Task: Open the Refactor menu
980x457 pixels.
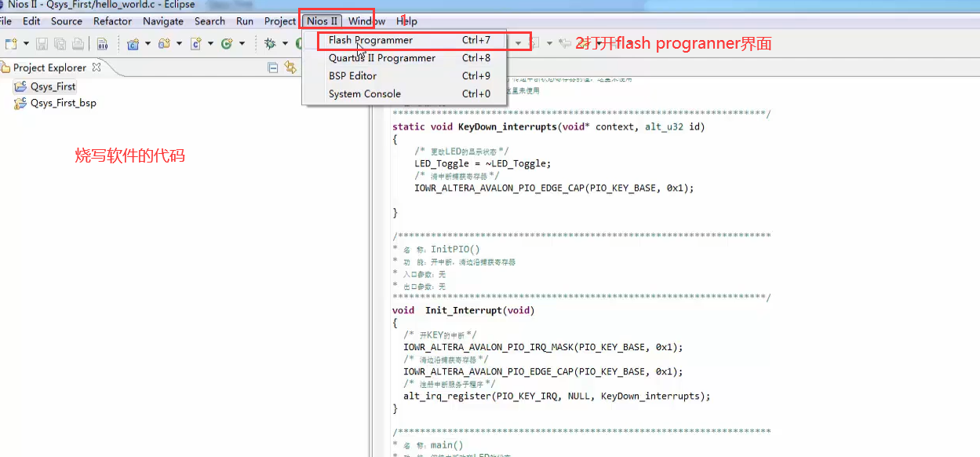Action: pos(113,21)
